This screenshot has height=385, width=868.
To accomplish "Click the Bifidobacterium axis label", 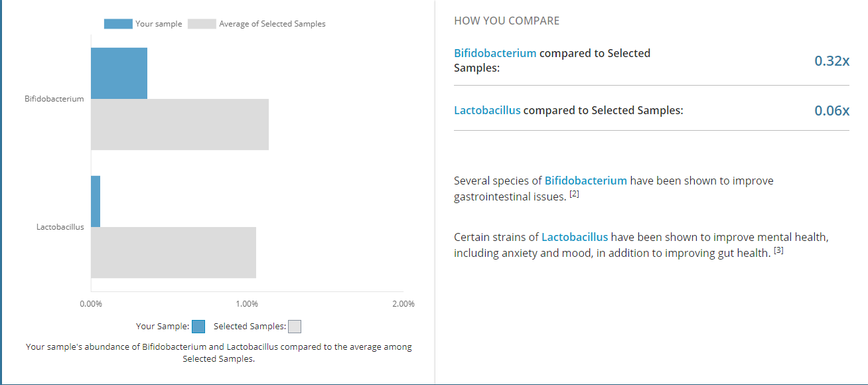I will point(54,99).
